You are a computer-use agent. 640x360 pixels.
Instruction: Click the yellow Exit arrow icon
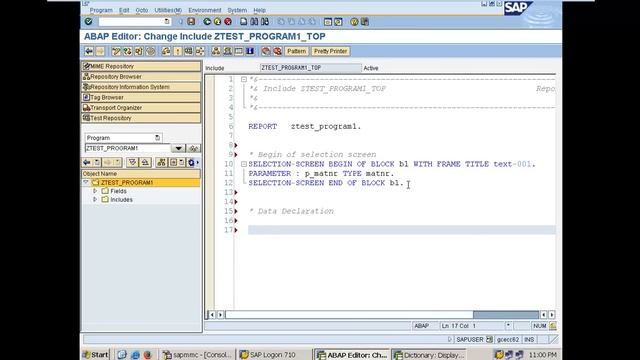click(218, 22)
